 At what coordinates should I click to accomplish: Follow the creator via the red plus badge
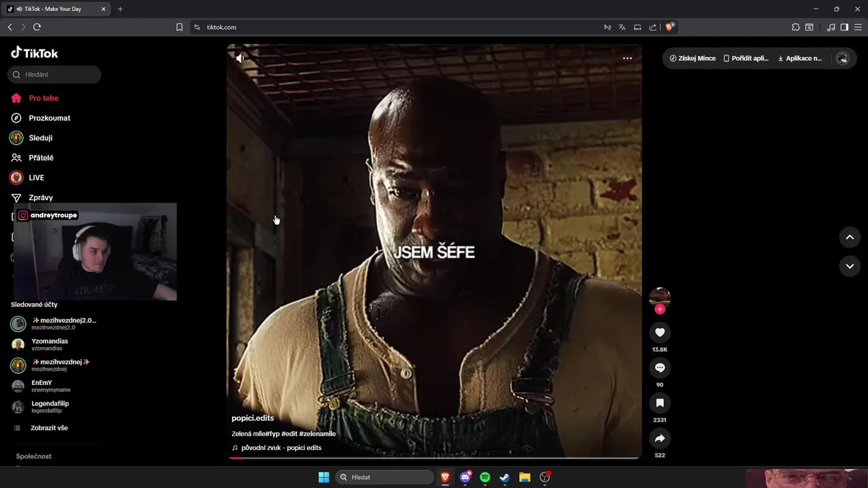(660, 309)
